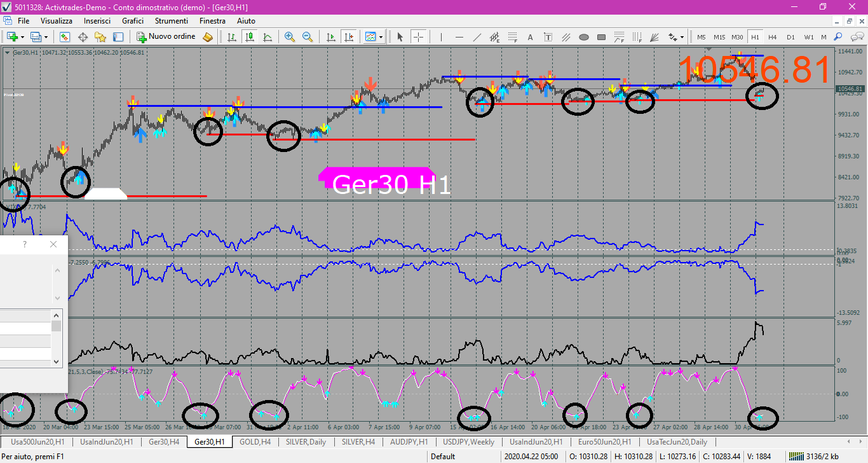The width and height of the screenshot is (868, 463).
Task: Click Nuovo ordine button
Action: tap(166, 37)
